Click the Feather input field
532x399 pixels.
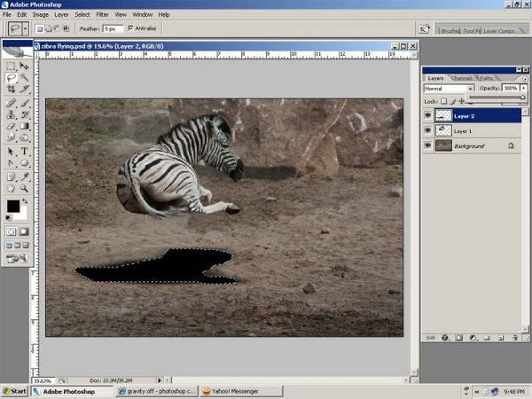click(x=113, y=29)
